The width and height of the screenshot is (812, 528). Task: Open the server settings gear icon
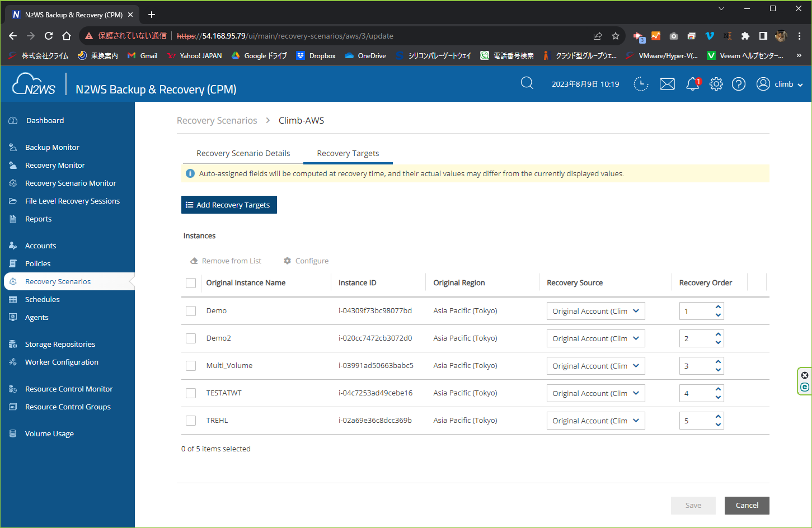716,84
